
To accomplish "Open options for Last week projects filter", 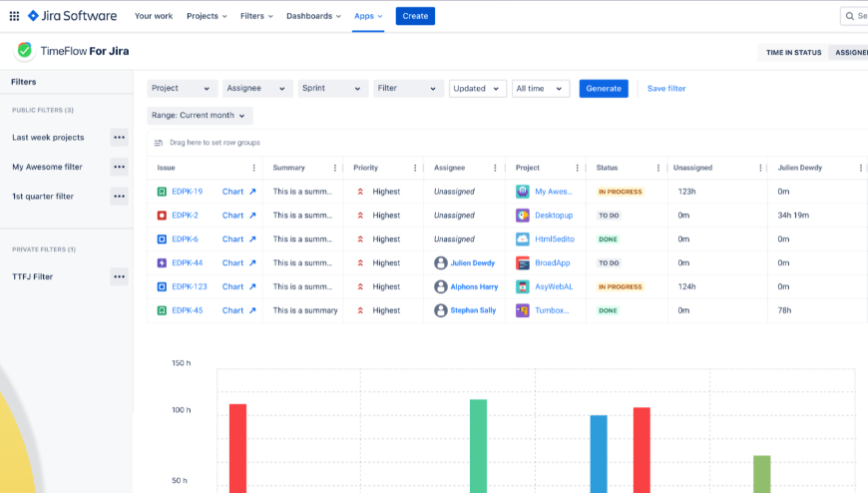I will coord(119,138).
